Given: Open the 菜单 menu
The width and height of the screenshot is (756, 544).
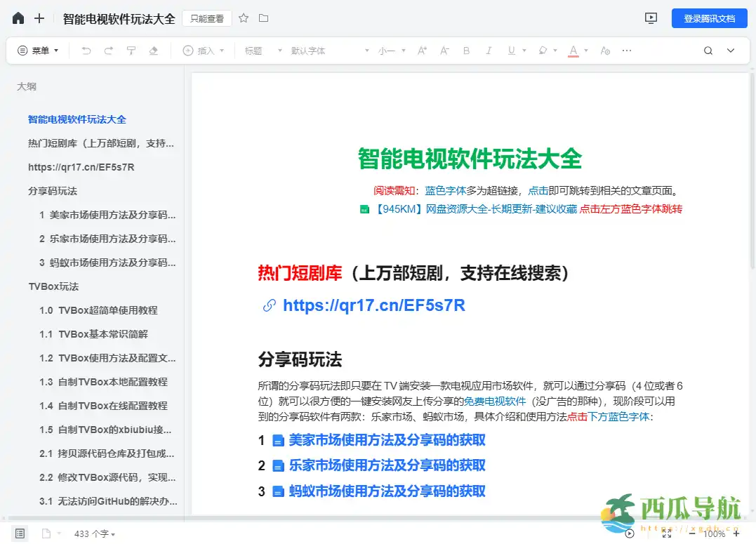Looking at the screenshot, I should pyautogui.click(x=38, y=51).
